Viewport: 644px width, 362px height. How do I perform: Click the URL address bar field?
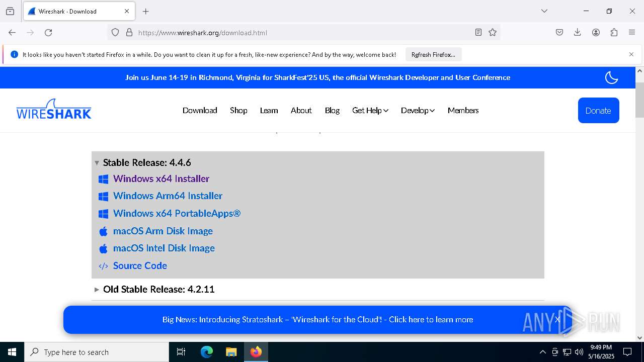(x=304, y=32)
